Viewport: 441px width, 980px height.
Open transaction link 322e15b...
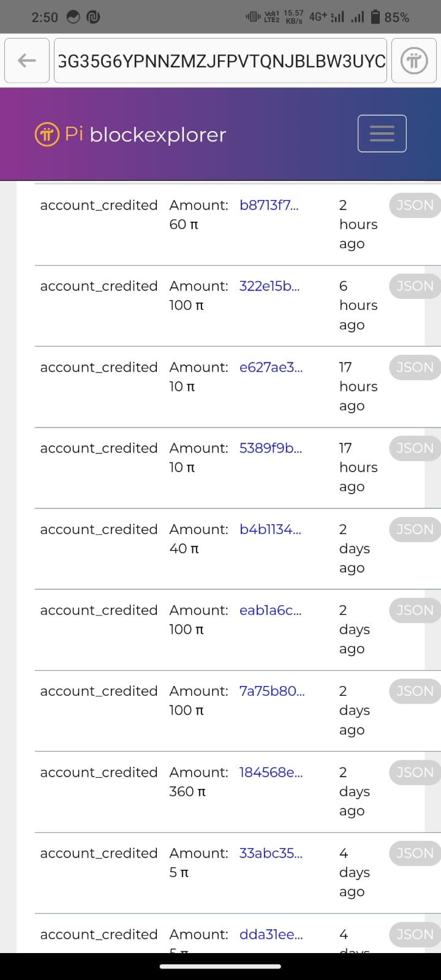pos(269,286)
